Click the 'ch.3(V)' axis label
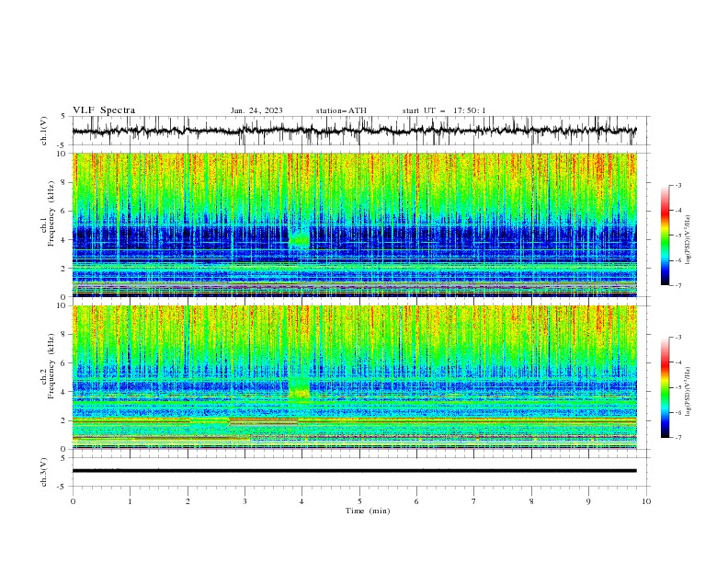The image size is (728, 563). [x=44, y=472]
